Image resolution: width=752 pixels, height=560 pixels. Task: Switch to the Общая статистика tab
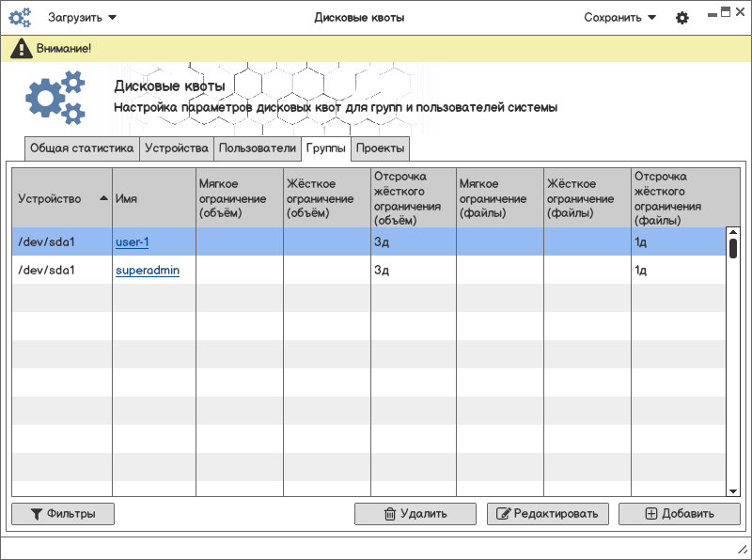82,148
